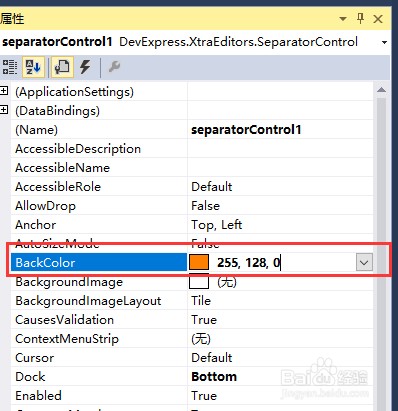Screen dimensions: 398x411
Task: Open the Events lightning bolt view
Action: click(85, 67)
